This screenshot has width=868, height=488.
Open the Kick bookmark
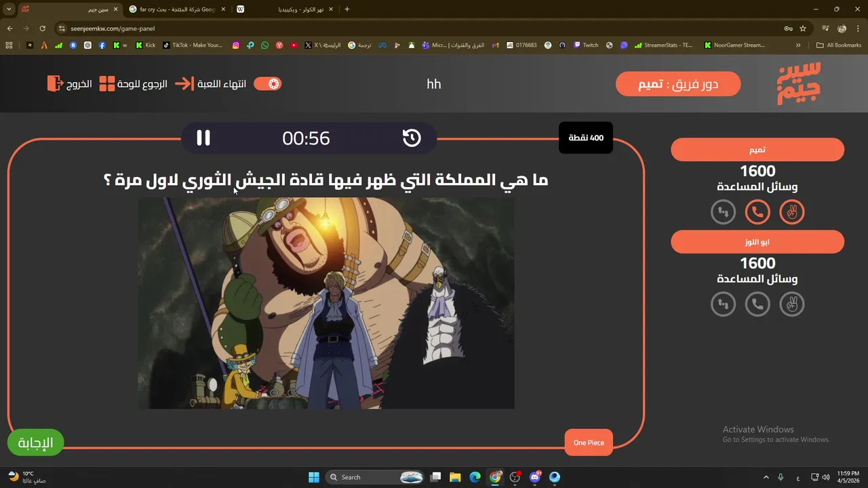146,45
